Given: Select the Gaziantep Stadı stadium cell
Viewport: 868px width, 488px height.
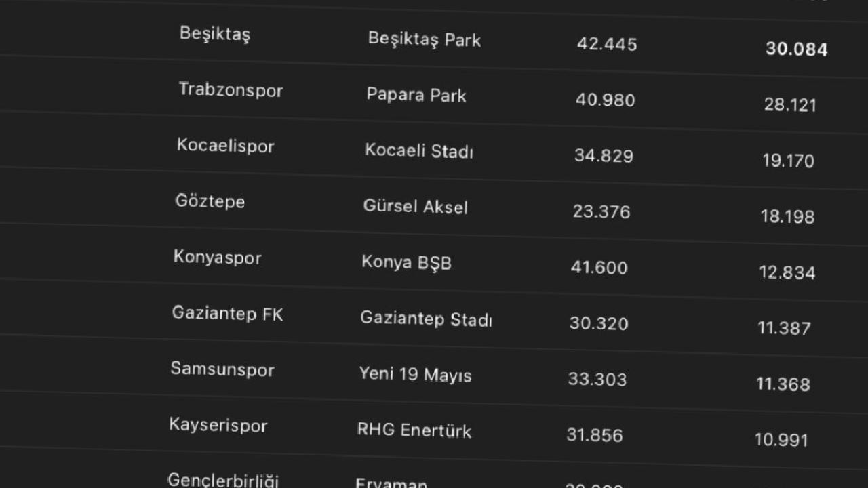Looking at the screenshot, I should coord(426,319).
